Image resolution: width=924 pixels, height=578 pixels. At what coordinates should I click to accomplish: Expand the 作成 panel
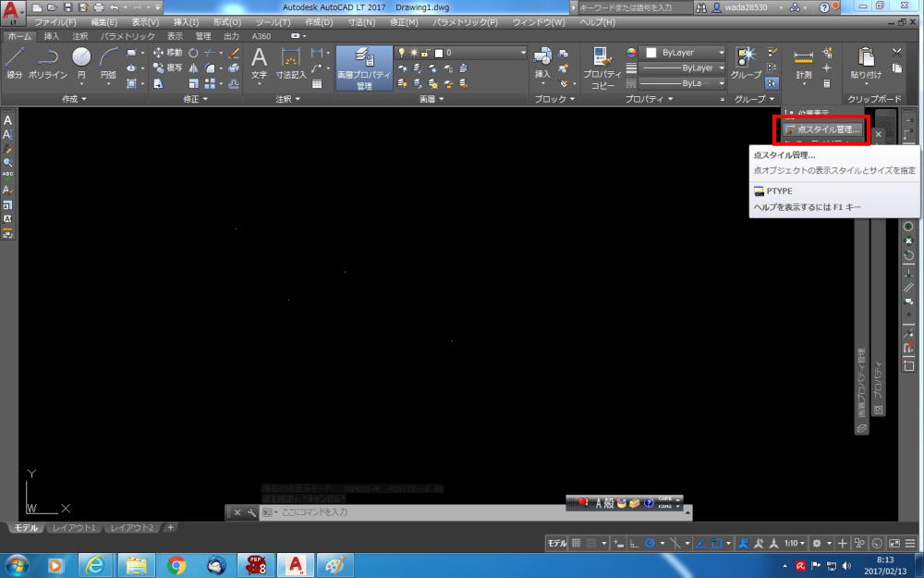[x=74, y=99]
